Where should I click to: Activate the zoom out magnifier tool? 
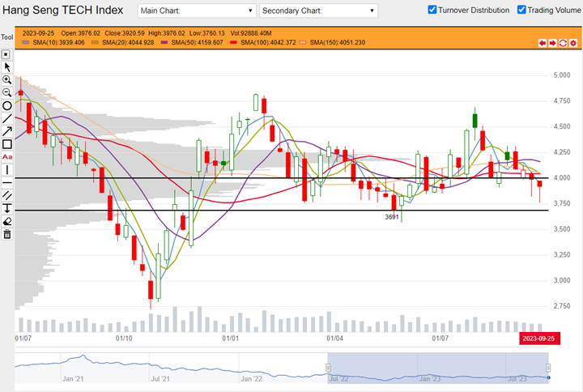(7, 92)
